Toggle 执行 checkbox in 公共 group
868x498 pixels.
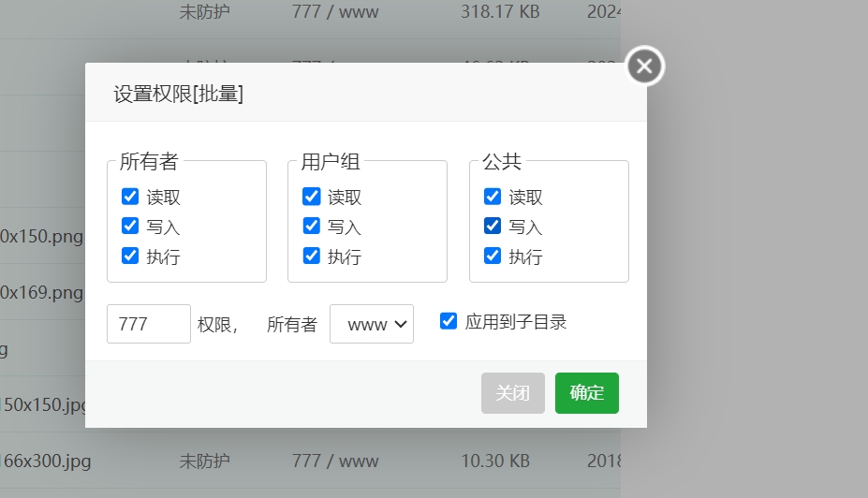point(493,256)
